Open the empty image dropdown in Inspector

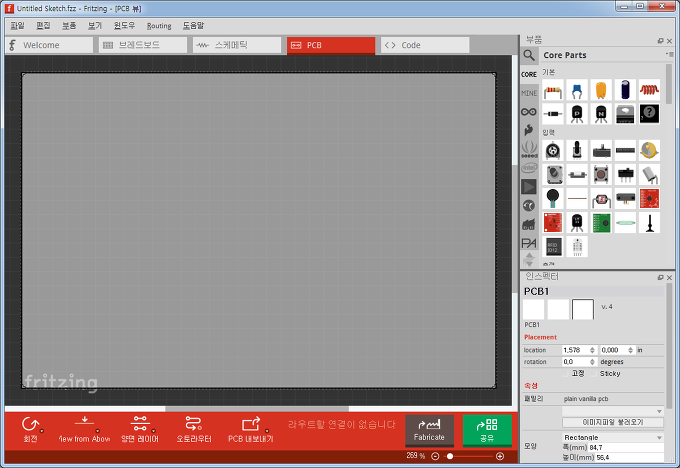(613, 411)
